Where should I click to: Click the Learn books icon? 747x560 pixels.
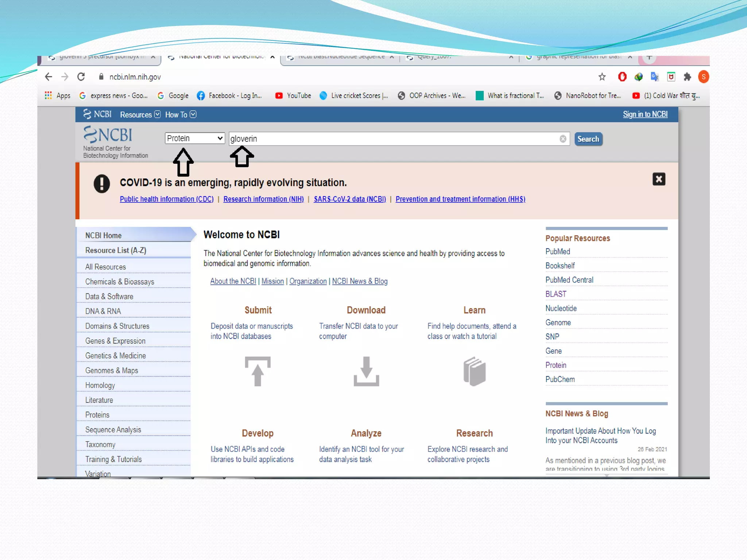[474, 371]
